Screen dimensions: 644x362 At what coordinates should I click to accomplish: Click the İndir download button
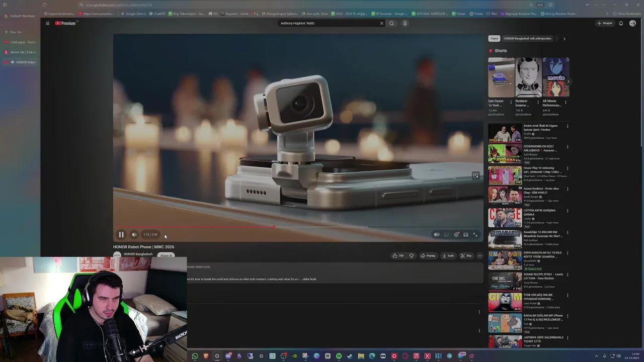pos(448,256)
